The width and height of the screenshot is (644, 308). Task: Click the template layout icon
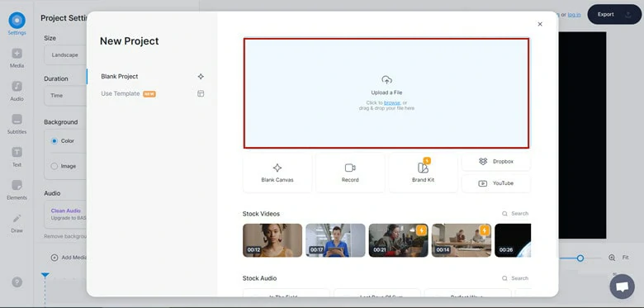[x=201, y=93]
